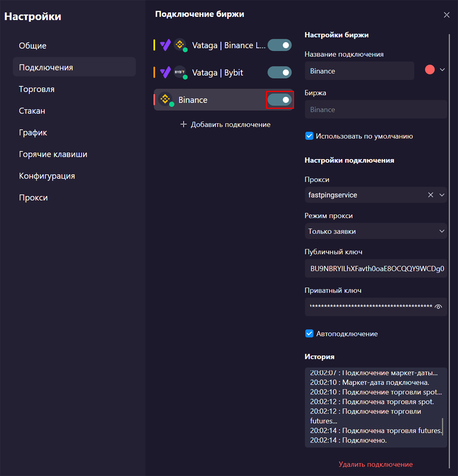Uncheck the Автоподключение checkbox
458x476 pixels.
309,334
